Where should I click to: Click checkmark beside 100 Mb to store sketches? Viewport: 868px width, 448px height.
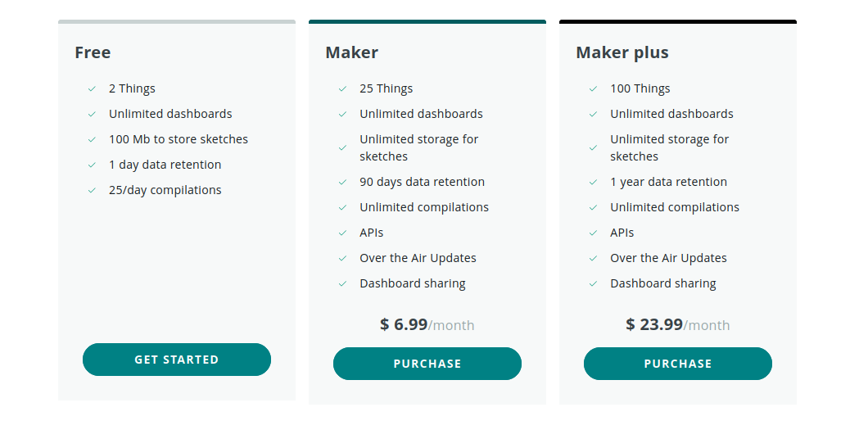[x=92, y=139]
